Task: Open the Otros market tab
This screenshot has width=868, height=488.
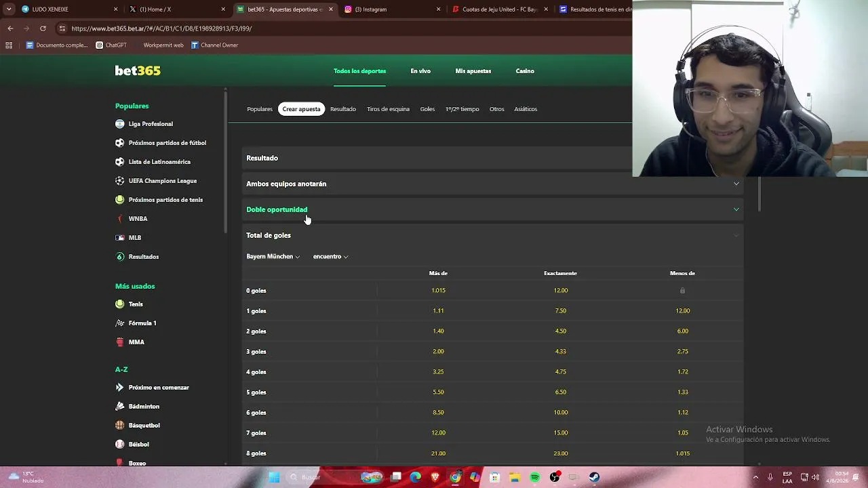Action: click(497, 109)
